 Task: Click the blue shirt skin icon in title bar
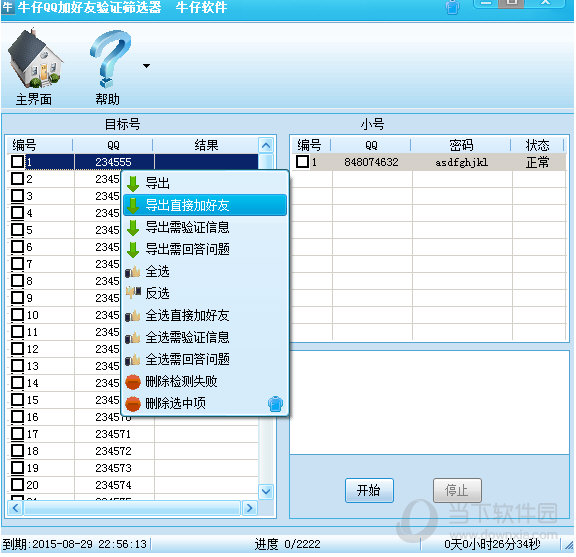pos(453,7)
